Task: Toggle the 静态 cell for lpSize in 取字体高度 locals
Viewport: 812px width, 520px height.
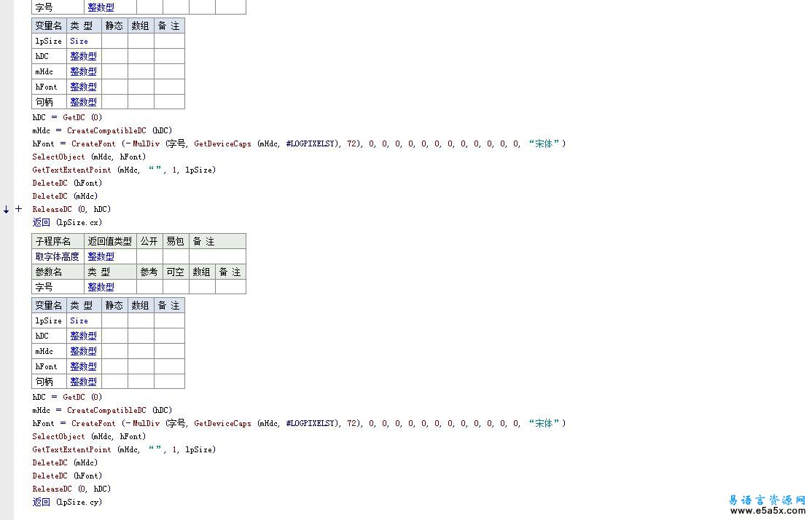Action: (x=115, y=320)
